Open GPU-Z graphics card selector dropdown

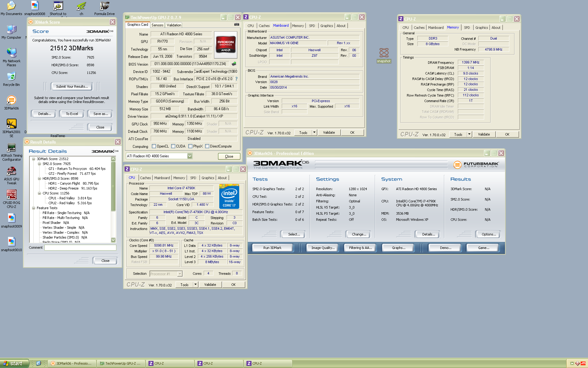coord(190,156)
